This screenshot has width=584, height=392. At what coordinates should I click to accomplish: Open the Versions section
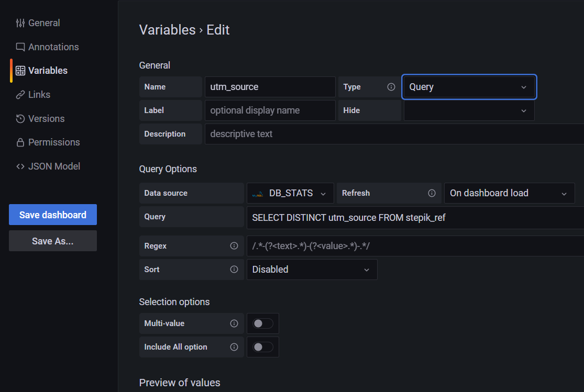point(46,118)
